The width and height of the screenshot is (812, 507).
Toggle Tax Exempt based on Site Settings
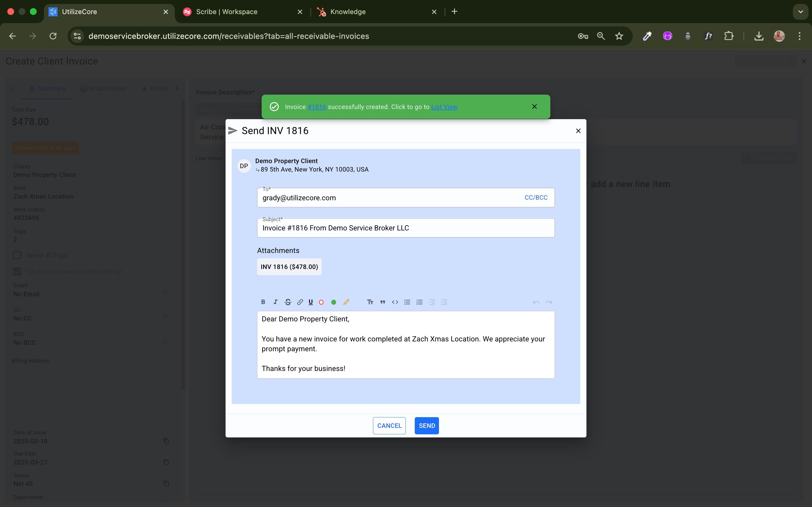(x=17, y=271)
